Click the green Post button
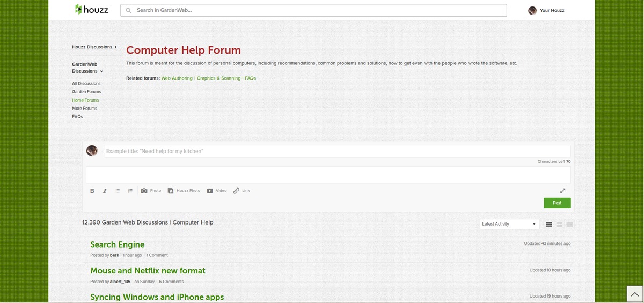 pos(557,203)
